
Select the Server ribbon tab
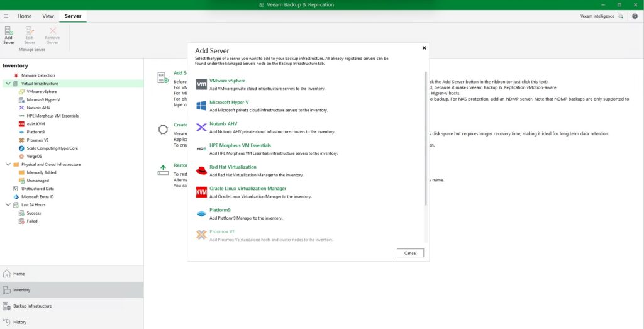tap(73, 16)
